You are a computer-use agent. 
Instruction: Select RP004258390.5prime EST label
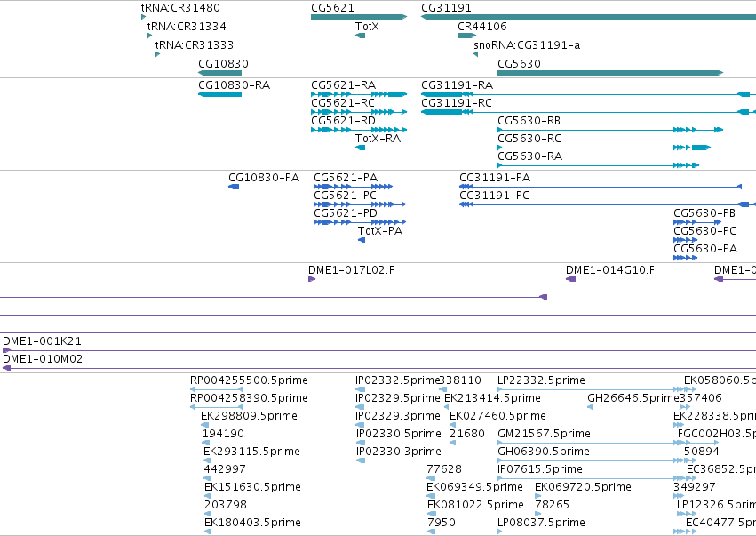250,398
